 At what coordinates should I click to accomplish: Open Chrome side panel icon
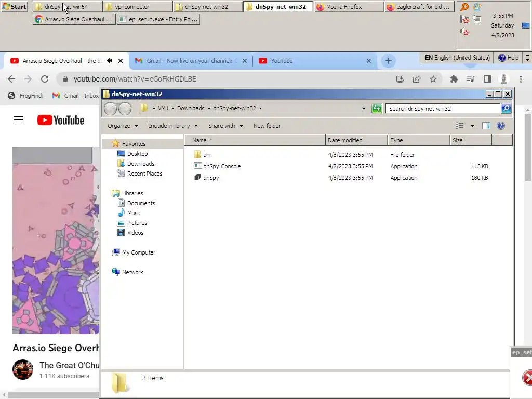487,79
